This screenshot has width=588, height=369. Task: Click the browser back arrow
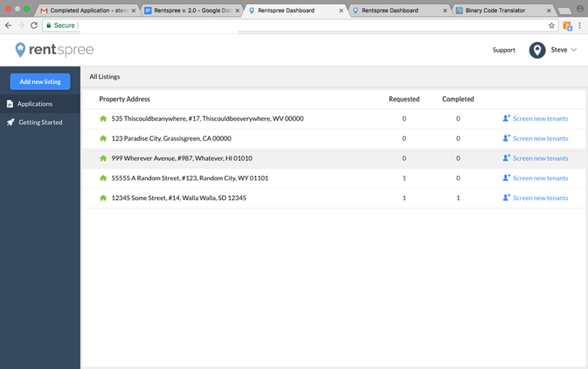pyautogui.click(x=8, y=26)
